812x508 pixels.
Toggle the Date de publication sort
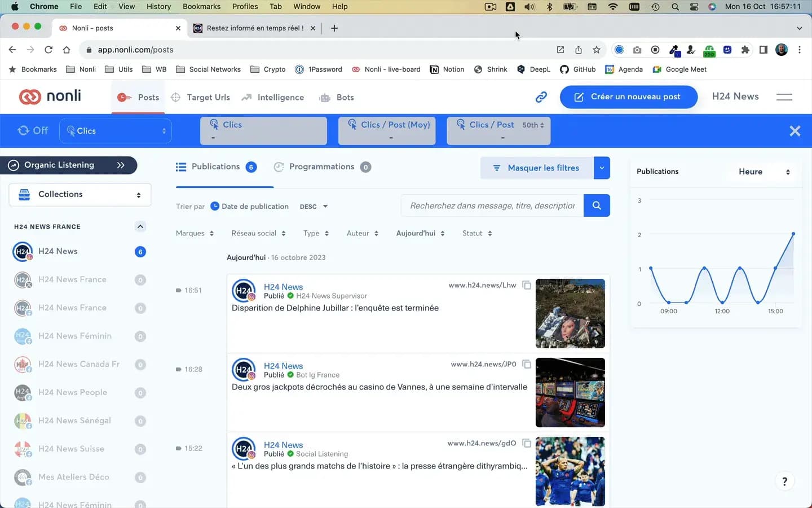(249, 207)
